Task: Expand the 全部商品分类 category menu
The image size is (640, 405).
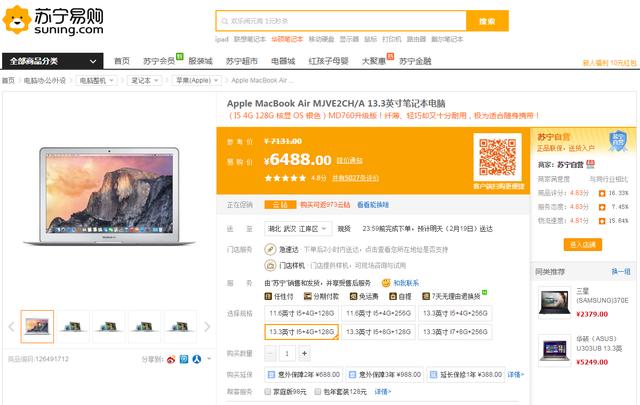Action: click(x=53, y=61)
